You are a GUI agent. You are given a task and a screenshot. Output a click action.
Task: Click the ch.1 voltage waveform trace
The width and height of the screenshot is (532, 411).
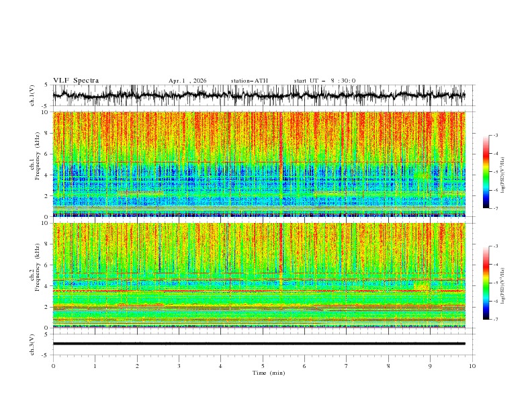pos(259,95)
